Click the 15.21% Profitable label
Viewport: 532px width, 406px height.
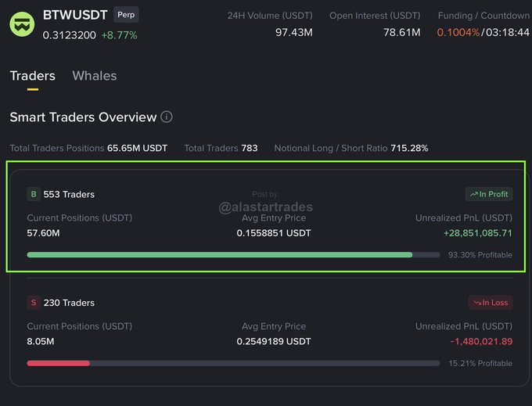480,363
